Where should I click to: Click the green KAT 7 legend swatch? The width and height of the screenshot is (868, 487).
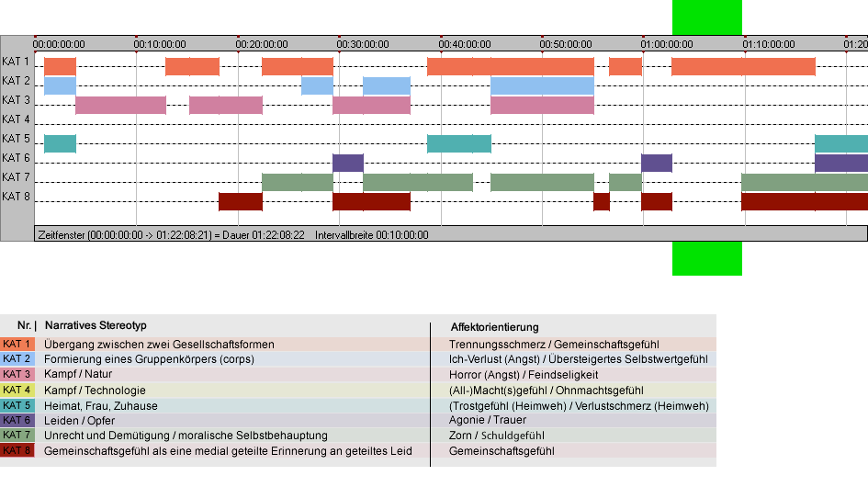click(17, 436)
